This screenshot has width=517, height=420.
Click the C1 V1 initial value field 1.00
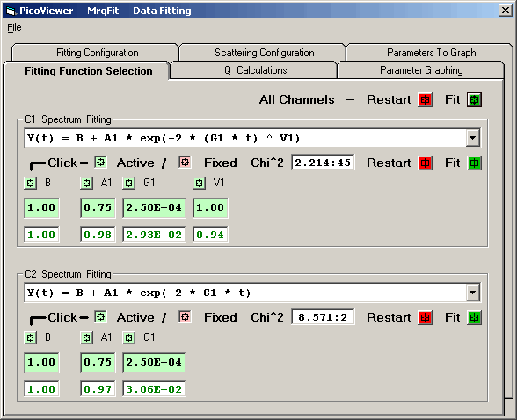coord(210,208)
